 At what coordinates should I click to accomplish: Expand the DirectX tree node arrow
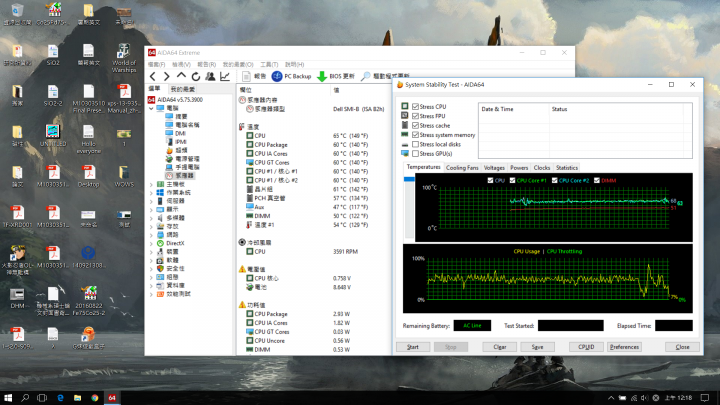click(x=152, y=242)
